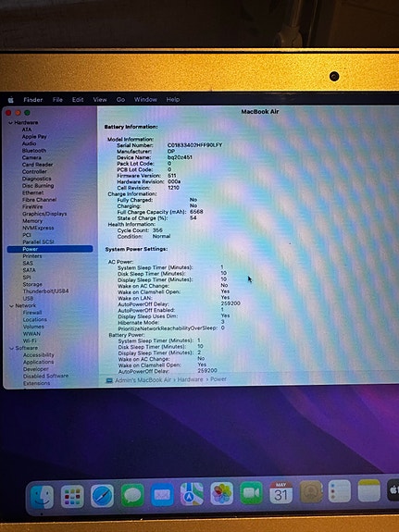Collapse the Network section

[11, 305]
